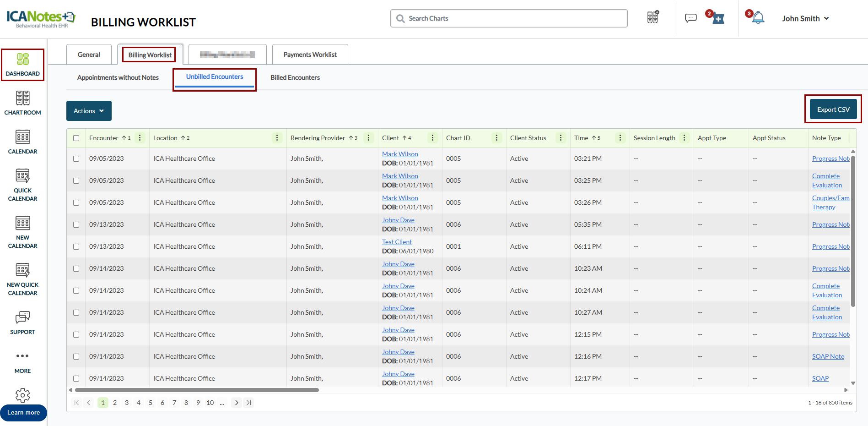868x426 pixels.
Task: Open the Location column options menu
Action: tap(277, 138)
